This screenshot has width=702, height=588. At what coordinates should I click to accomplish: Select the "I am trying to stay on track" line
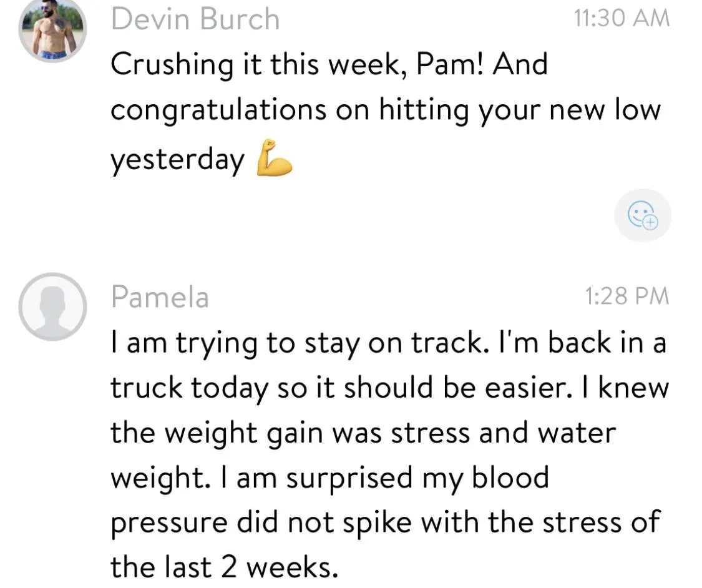(x=389, y=343)
